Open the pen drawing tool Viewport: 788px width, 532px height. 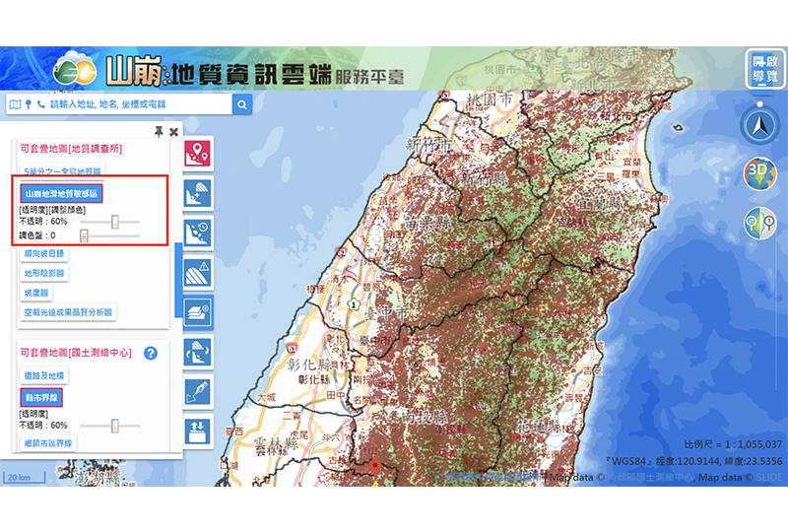point(199,391)
